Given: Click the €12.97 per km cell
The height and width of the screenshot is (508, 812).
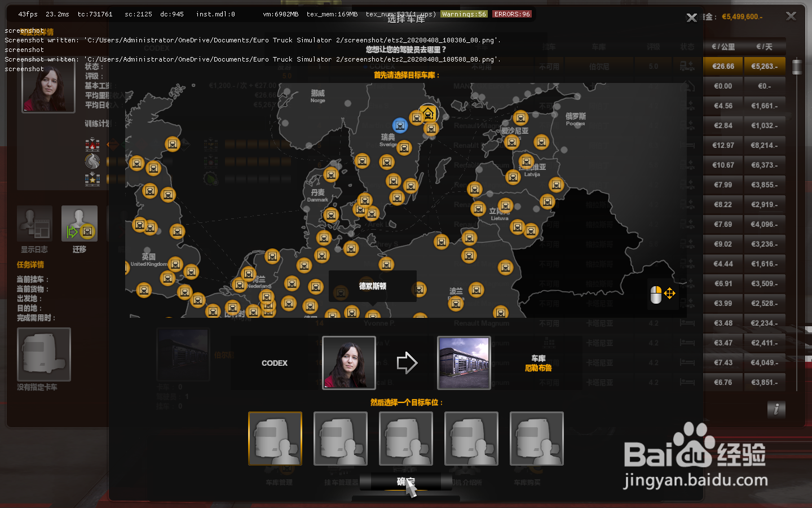Looking at the screenshot, I should coord(723,145).
